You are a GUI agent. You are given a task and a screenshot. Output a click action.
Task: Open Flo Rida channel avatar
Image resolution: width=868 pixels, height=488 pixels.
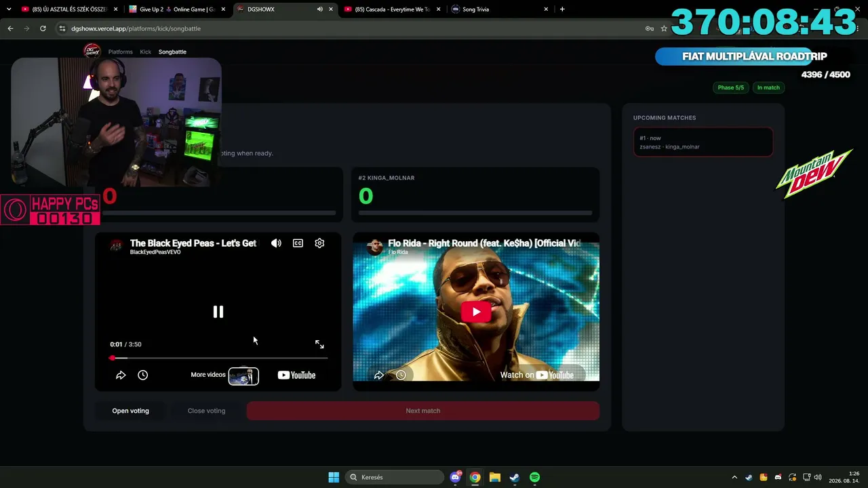pos(375,246)
